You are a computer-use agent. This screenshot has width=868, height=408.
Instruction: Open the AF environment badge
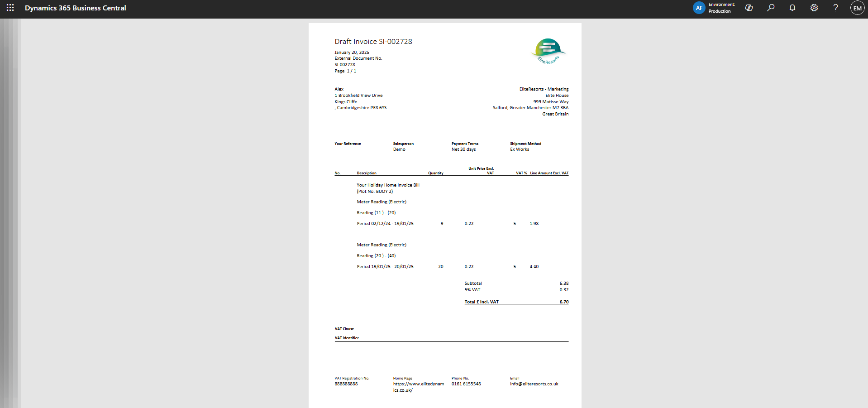click(699, 8)
